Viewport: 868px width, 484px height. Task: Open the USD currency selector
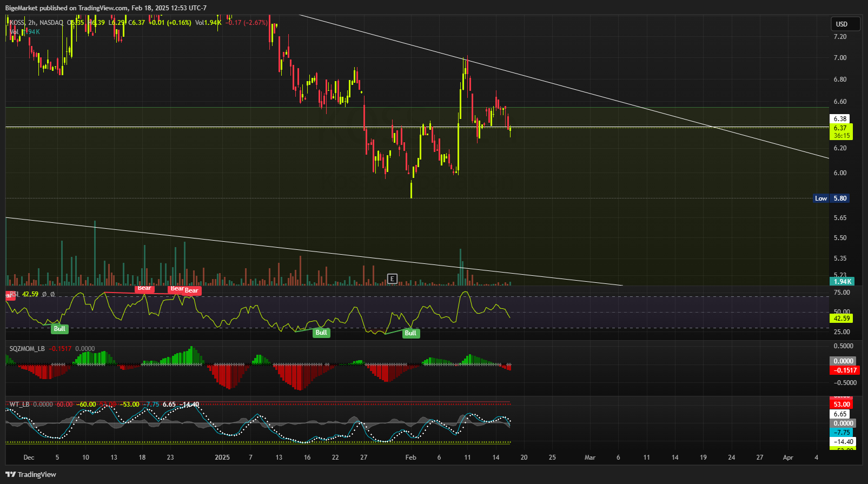pos(845,24)
